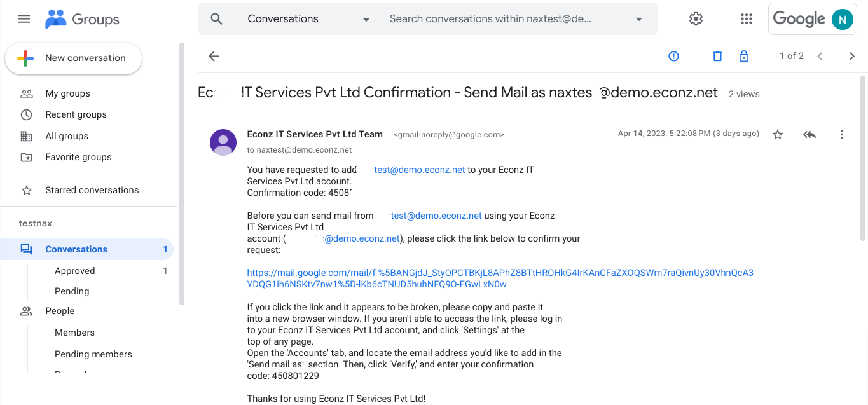Go to next conversation with right chevron
The image size is (868, 405).
(x=852, y=57)
